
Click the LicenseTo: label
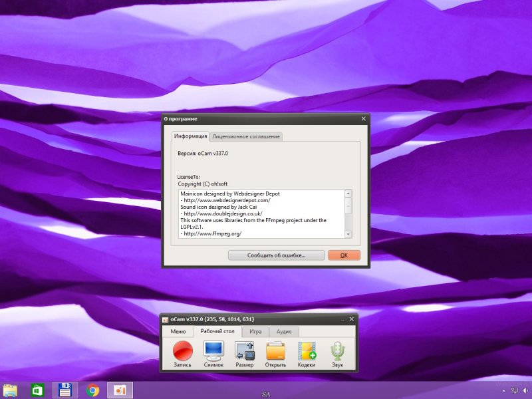pos(189,177)
